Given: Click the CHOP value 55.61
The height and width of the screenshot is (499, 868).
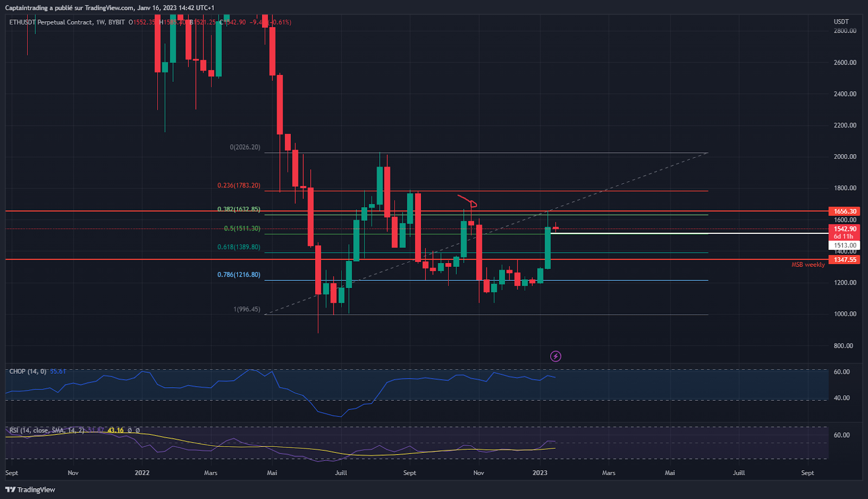Looking at the screenshot, I should [x=58, y=372].
